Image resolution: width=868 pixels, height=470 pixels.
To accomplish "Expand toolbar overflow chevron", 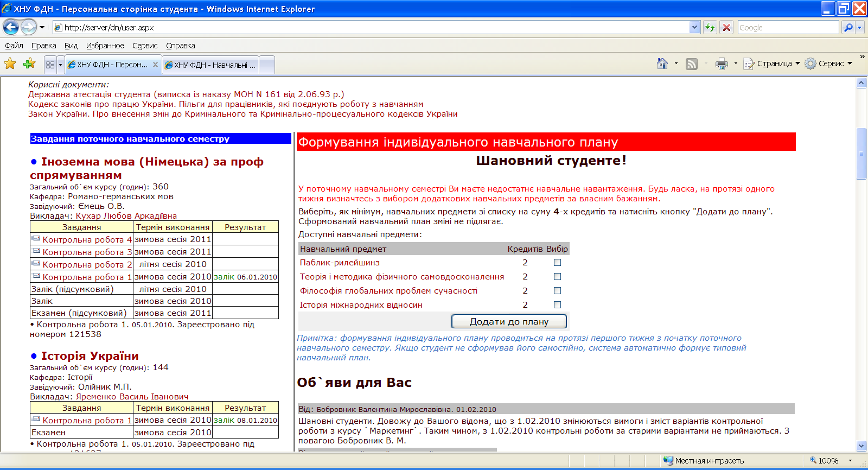I will (862, 56).
